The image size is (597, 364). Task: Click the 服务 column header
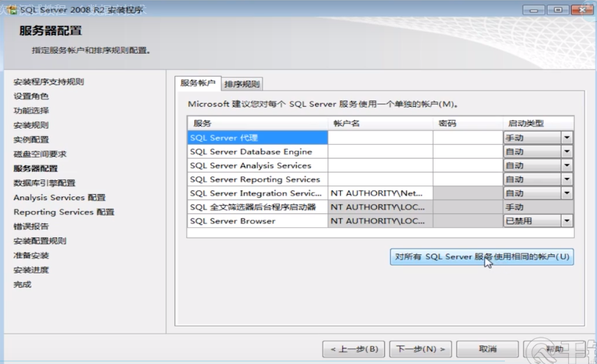point(258,124)
